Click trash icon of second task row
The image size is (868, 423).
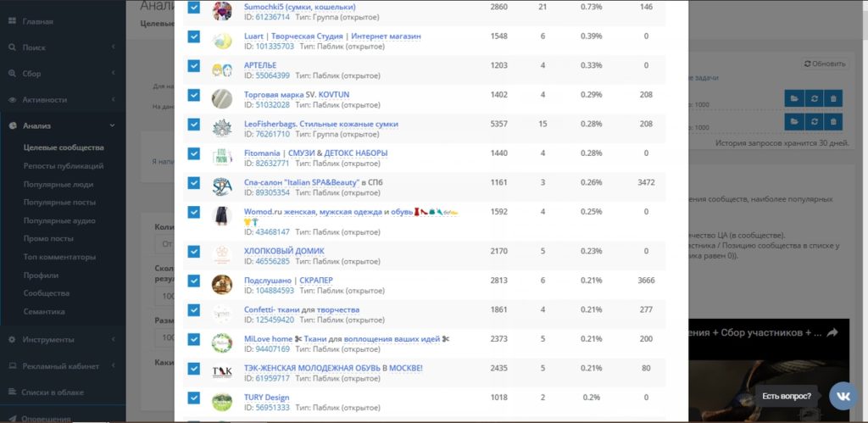pos(833,122)
